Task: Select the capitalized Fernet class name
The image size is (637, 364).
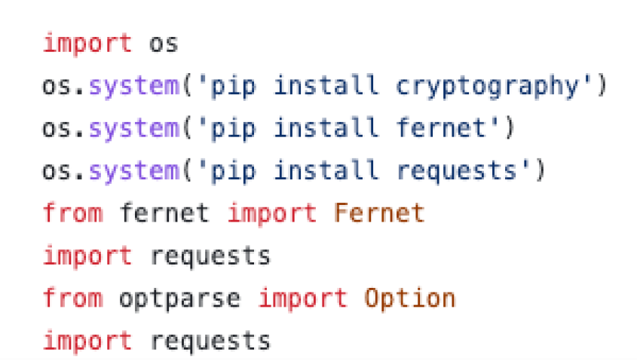Action: 379,213
